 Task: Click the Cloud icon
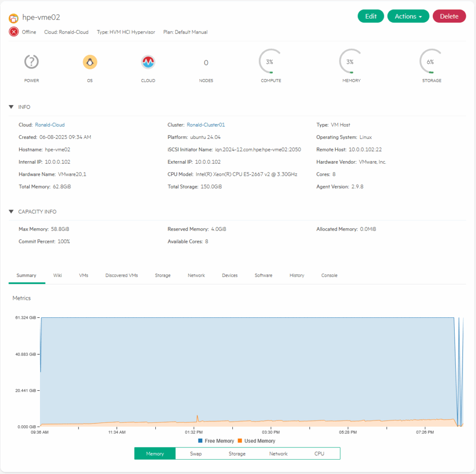148,62
